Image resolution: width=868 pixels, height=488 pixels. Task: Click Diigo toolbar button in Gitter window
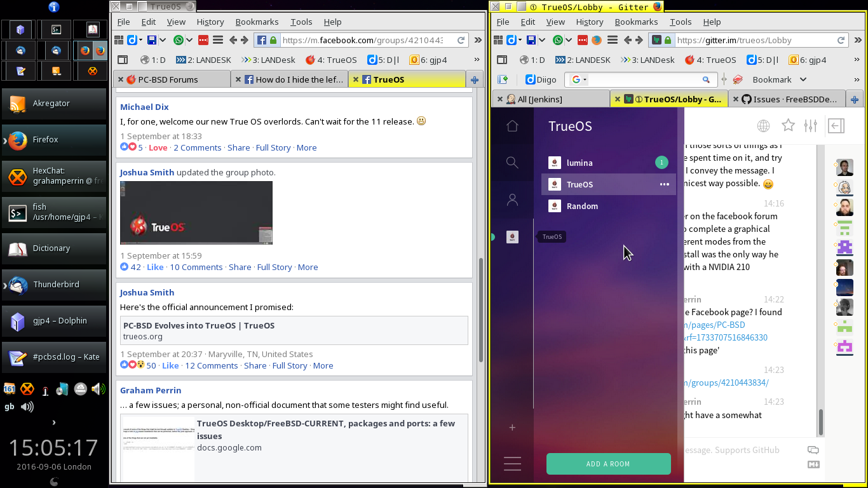click(x=541, y=79)
